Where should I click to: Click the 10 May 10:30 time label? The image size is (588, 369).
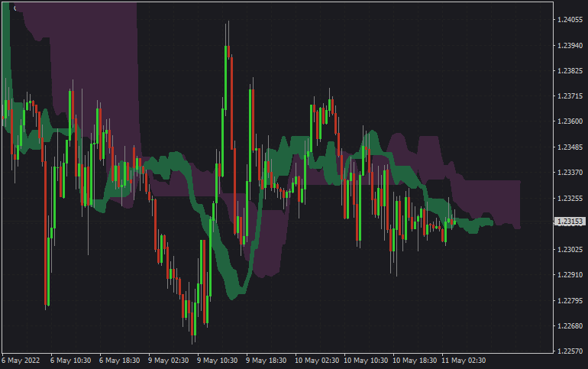366,361
